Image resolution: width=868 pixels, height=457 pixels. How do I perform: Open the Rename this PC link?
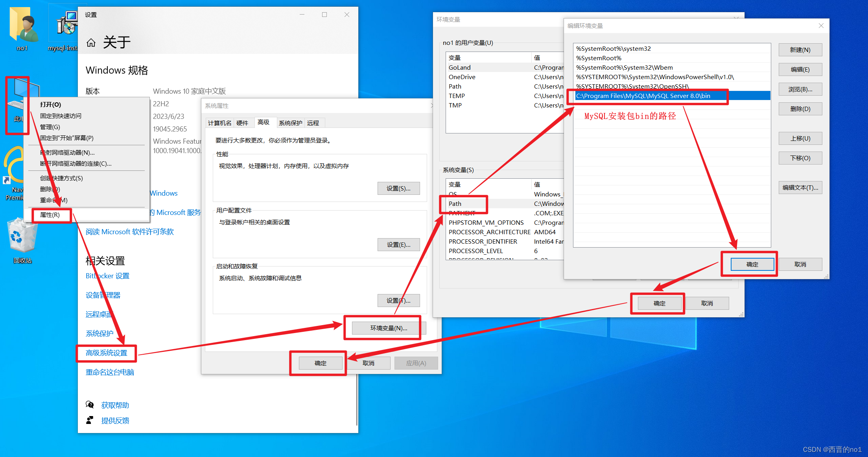point(110,372)
